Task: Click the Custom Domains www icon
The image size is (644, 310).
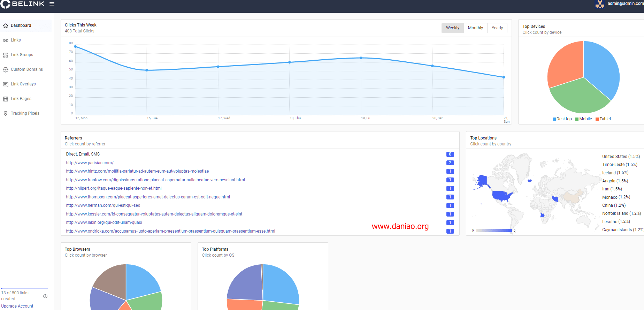Action: pos(6,70)
